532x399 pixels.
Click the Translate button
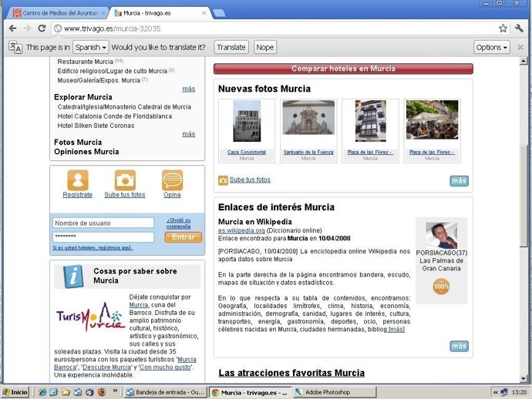pos(231,47)
